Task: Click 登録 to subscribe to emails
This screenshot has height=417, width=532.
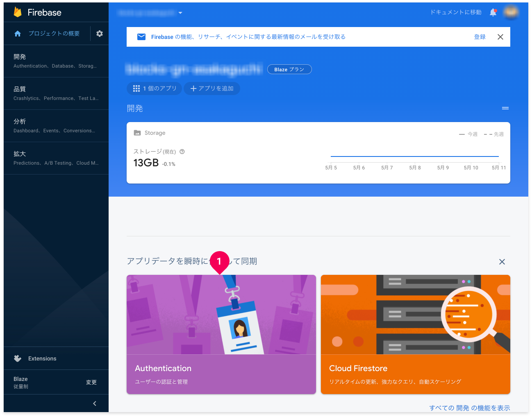Action: pyautogui.click(x=480, y=37)
